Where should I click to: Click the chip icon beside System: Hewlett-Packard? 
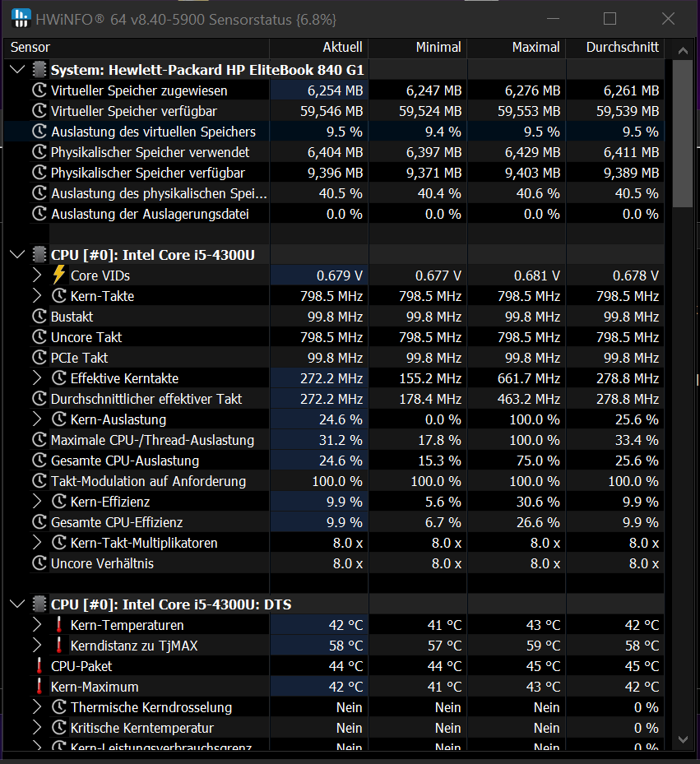click(x=39, y=70)
